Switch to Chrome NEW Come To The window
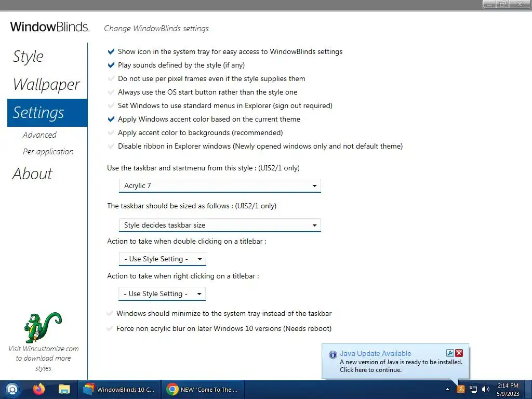 tap(203, 390)
